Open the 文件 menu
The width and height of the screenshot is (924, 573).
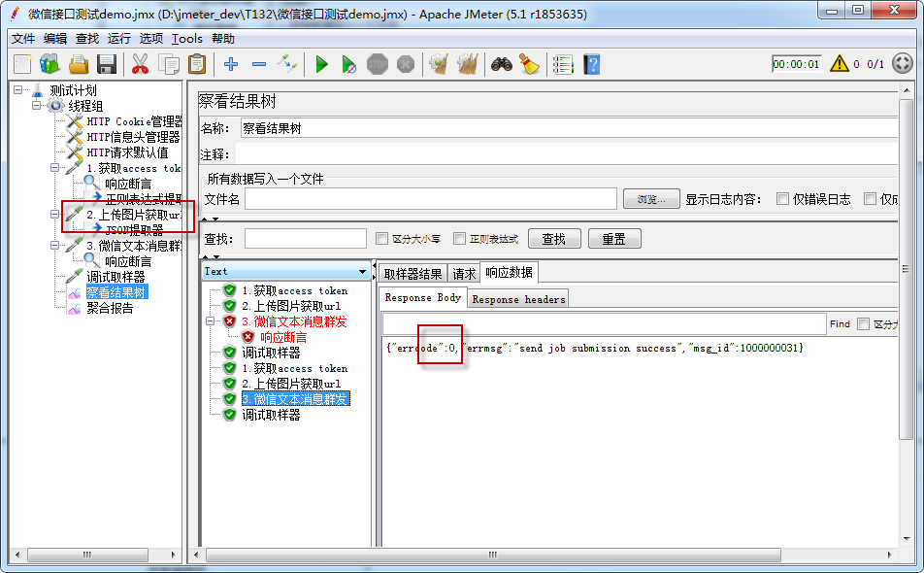(x=23, y=38)
